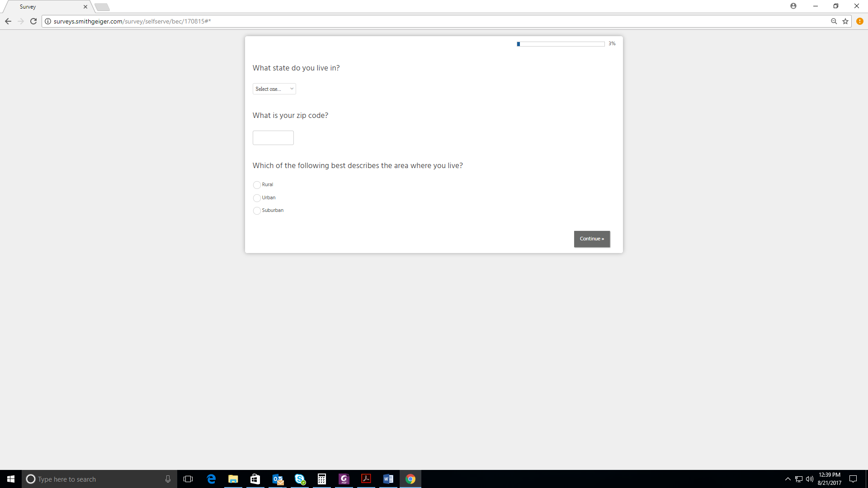Open the Chrome user profile icon
The image size is (868, 488).
pyautogui.click(x=793, y=6)
